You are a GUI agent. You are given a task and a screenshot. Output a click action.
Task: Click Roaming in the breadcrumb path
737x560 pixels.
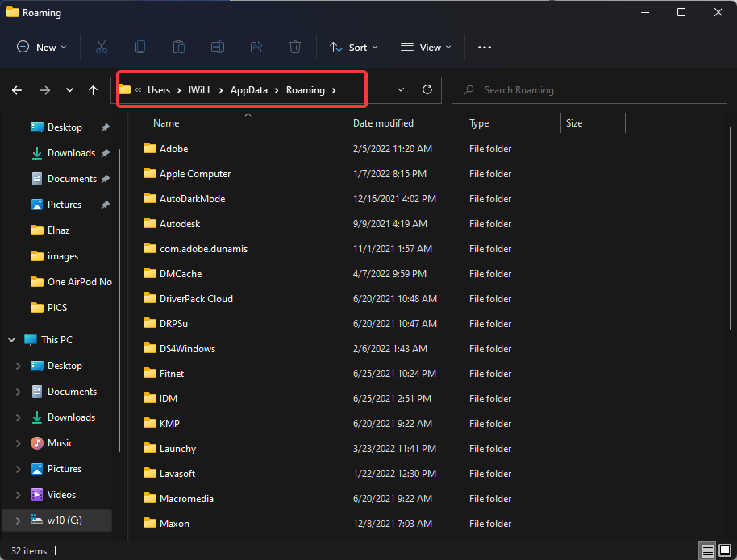point(306,90)
